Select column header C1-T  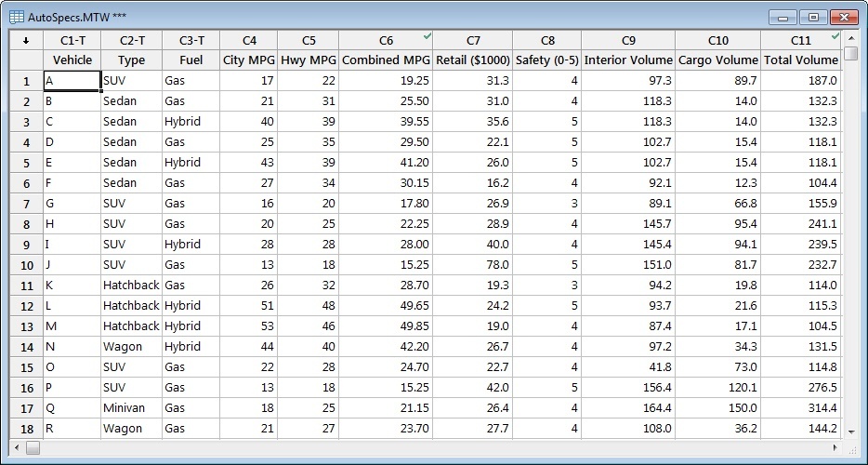(72, 40)
